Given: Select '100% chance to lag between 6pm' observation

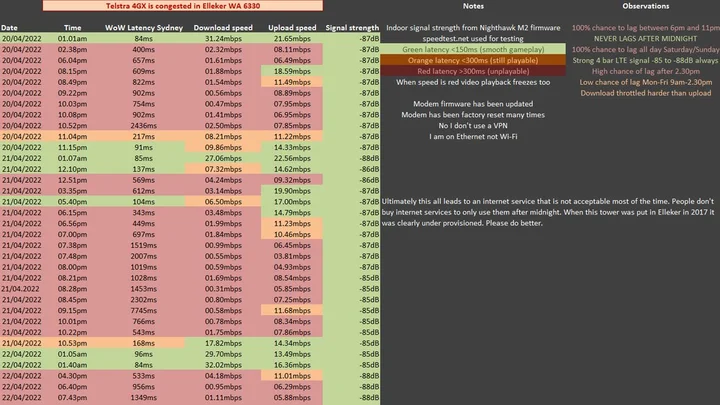Looking at the screenshot, I should (x=645, y=28).
